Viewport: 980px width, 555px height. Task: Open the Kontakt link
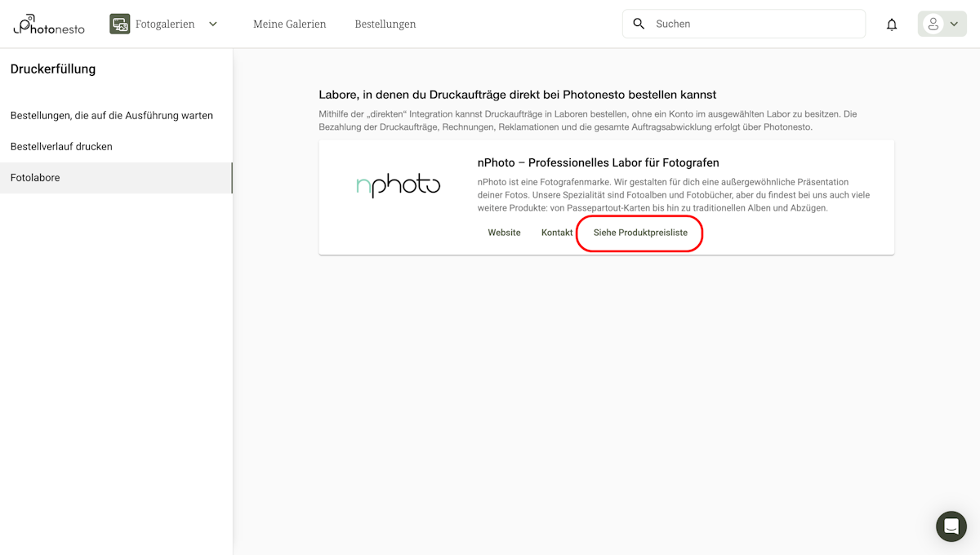pos(556,232)
